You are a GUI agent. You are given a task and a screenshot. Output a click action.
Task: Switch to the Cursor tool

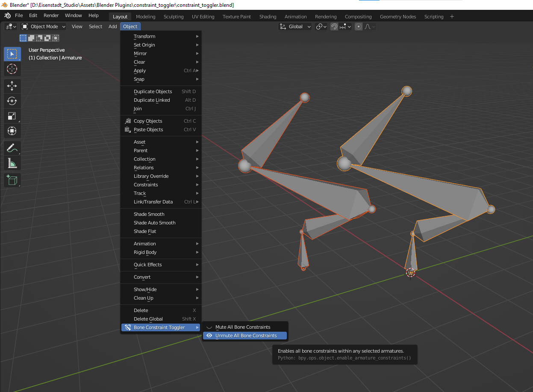tap(12, 69)
